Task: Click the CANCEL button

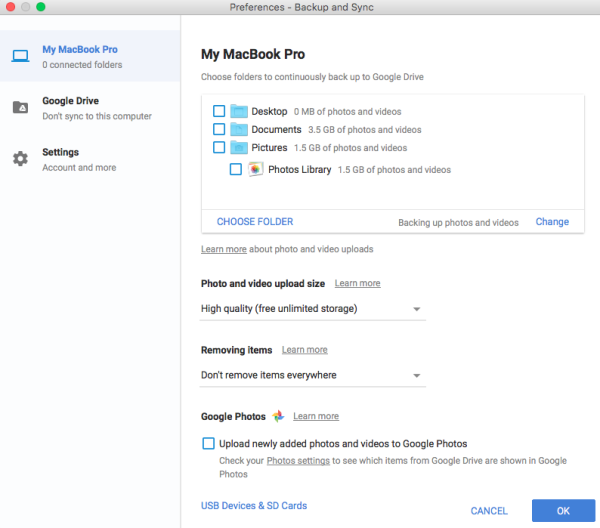Action: tap(489, 511)
